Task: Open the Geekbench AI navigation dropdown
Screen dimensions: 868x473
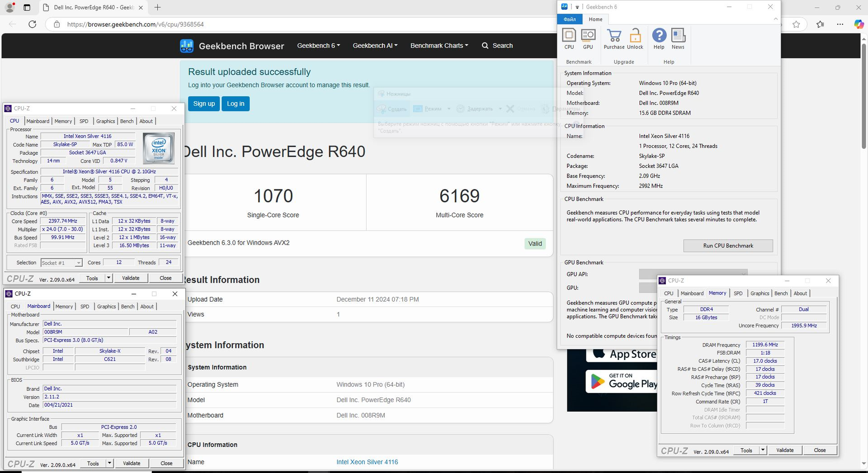Action: pyautogui.click(x=375, y=46)
